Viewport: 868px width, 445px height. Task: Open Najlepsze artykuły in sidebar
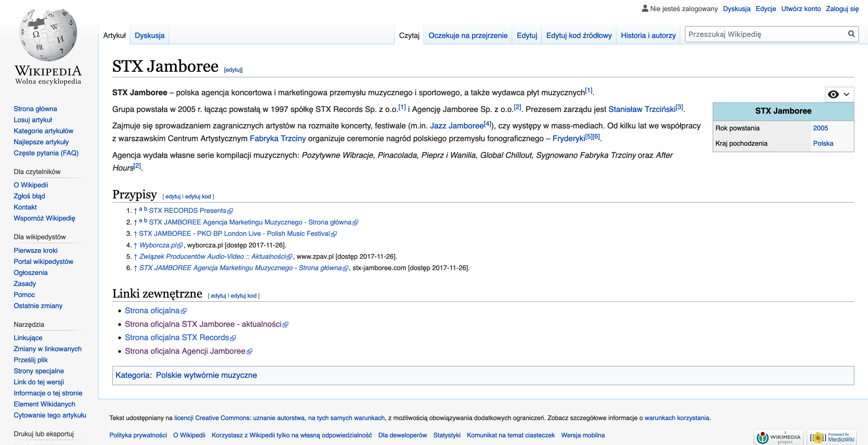(x=41, y=142)
